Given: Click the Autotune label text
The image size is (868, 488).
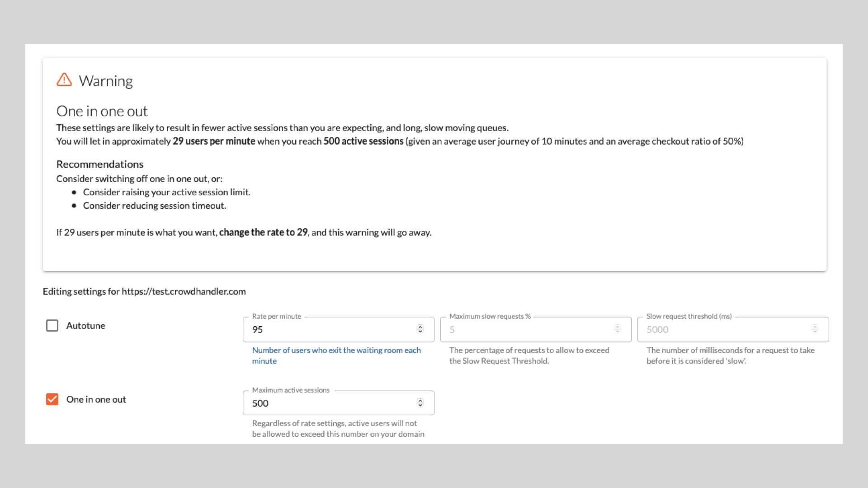Looking at the screenshot, I should point(85,325).
